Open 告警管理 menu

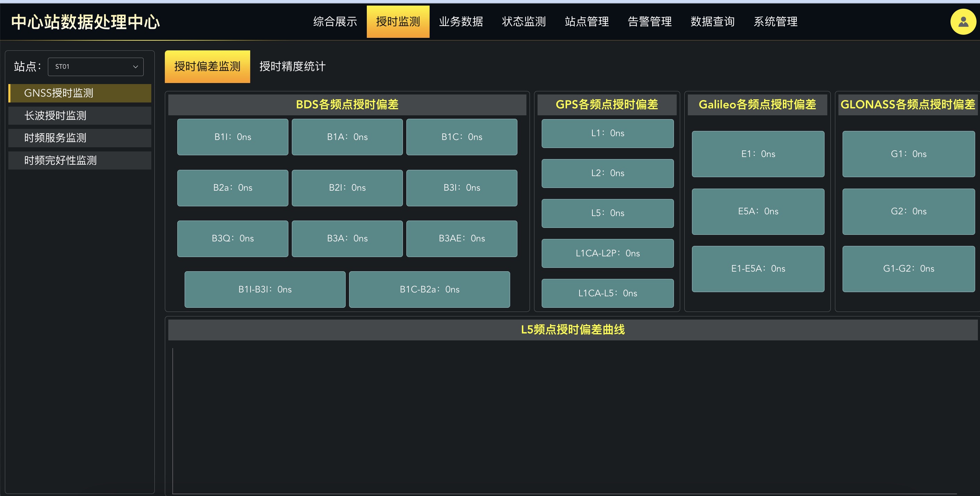[649, 22]
